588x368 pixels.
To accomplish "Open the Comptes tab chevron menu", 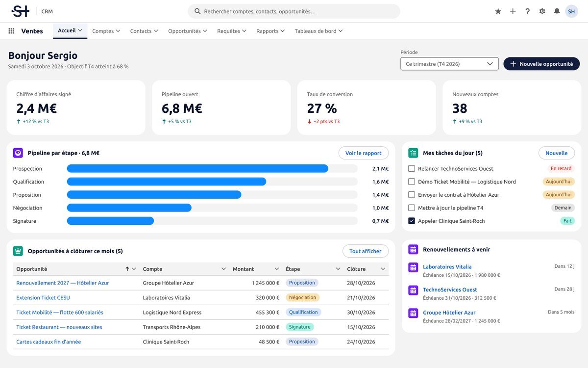I will (118, 31).
